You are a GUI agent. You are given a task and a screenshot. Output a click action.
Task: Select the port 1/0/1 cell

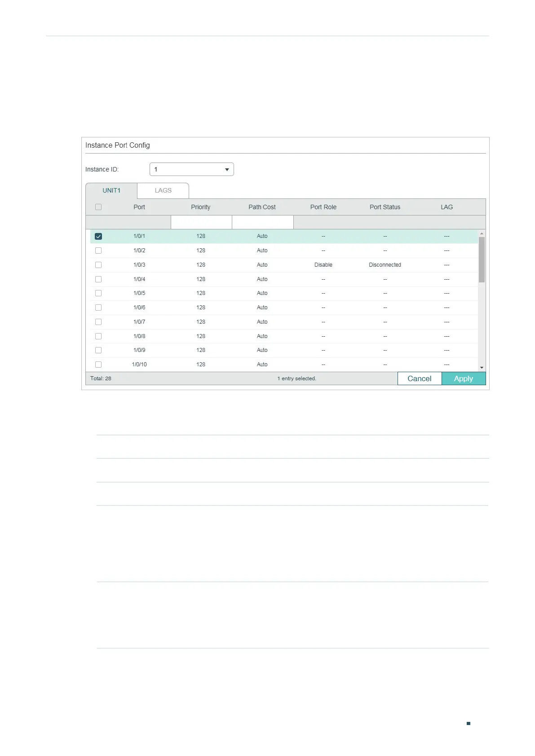tap(139, 236)
